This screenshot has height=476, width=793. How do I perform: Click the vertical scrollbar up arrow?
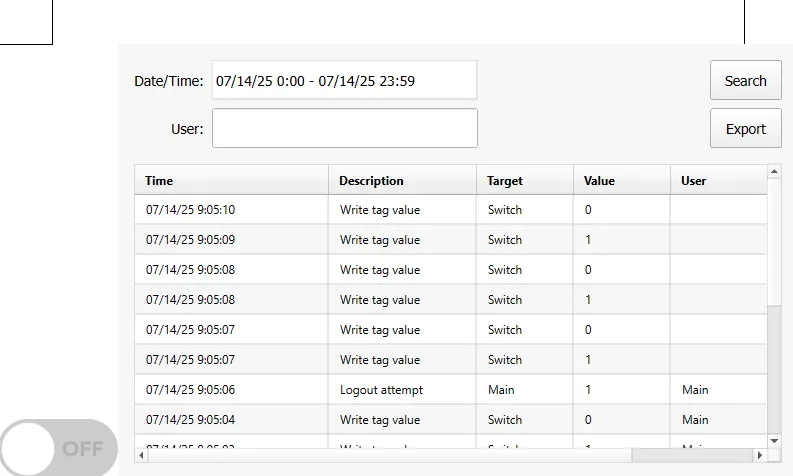pos(774,172)
